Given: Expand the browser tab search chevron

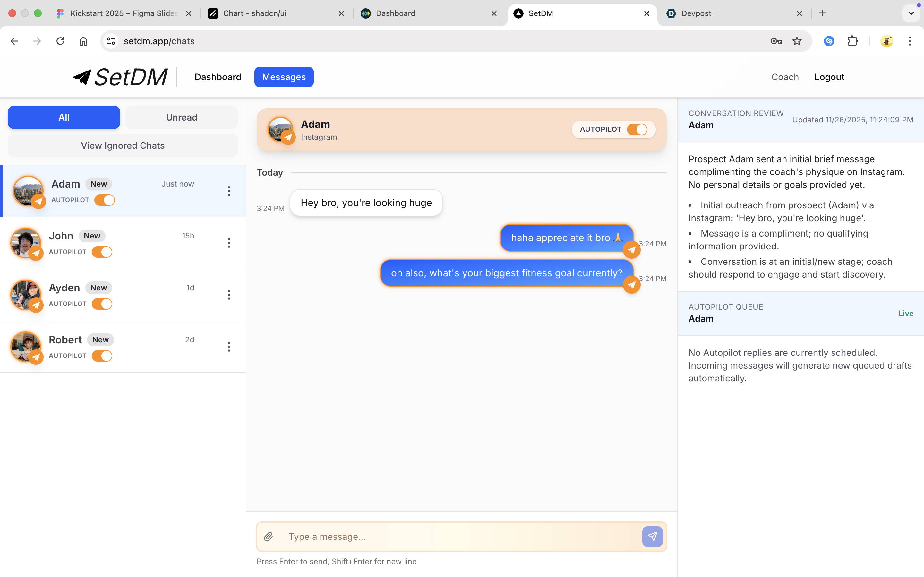Looking at the screenshot, I should coord(911,13).
